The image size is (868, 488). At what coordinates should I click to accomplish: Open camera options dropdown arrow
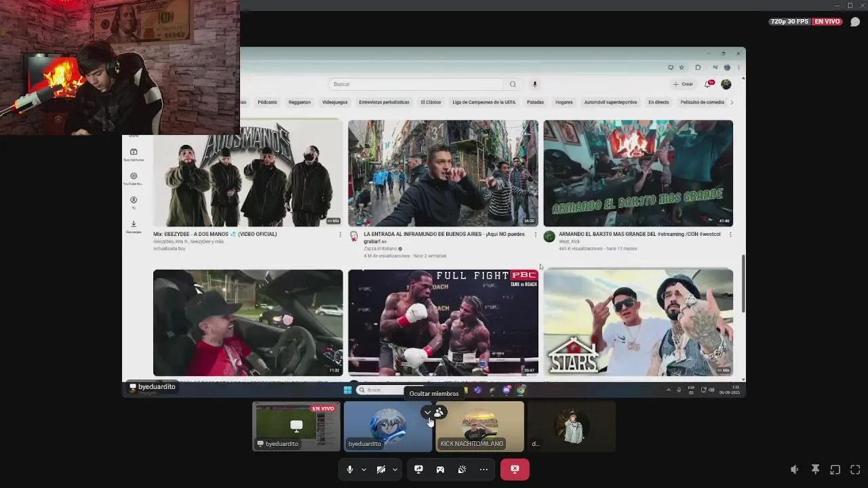tap(395, 469)
